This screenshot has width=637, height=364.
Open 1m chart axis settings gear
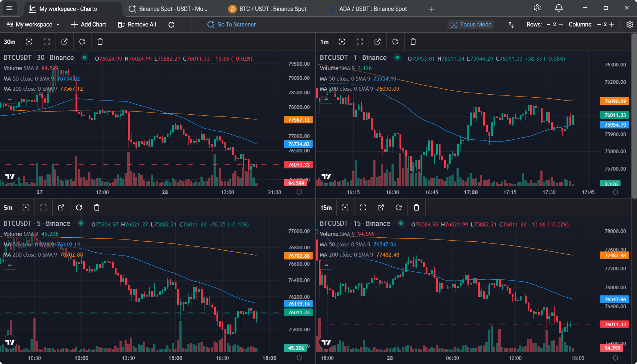(x=616, y=192)
